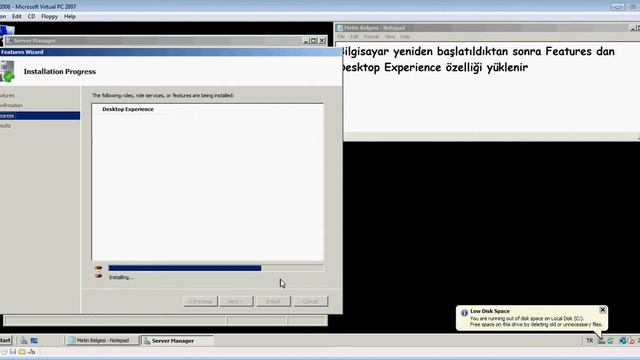Screen dimensions: 640x360
Task: Open the Help menu of Virtual PC
Action: pyautogui.click(x=70, y=16)
